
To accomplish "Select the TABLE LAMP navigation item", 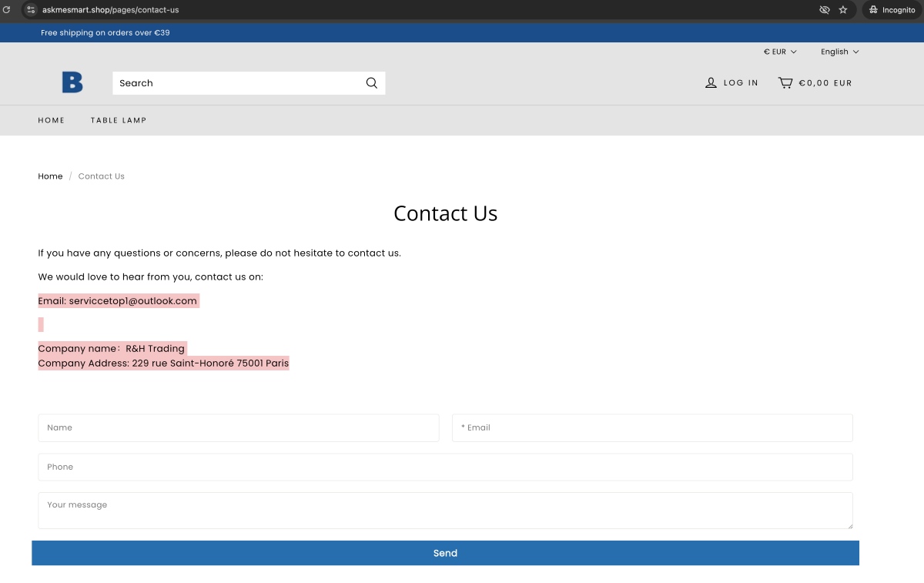I will pos(119,120).
